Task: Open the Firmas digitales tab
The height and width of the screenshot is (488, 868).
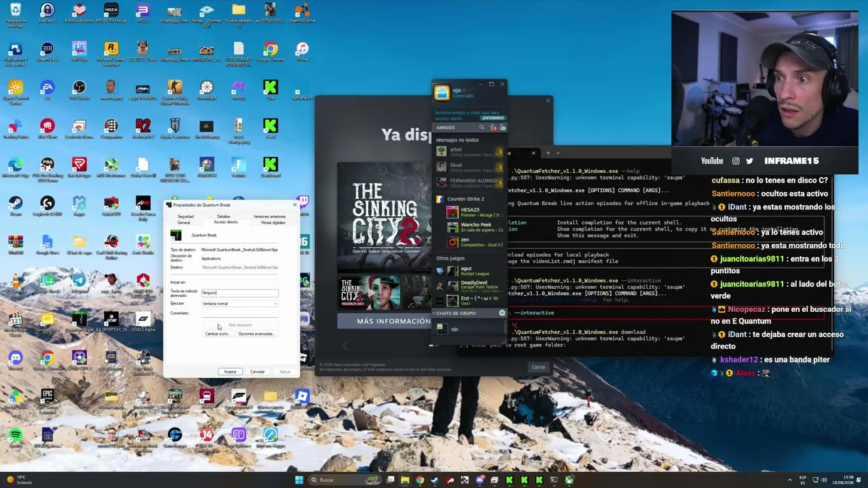Action: [273, 222]
